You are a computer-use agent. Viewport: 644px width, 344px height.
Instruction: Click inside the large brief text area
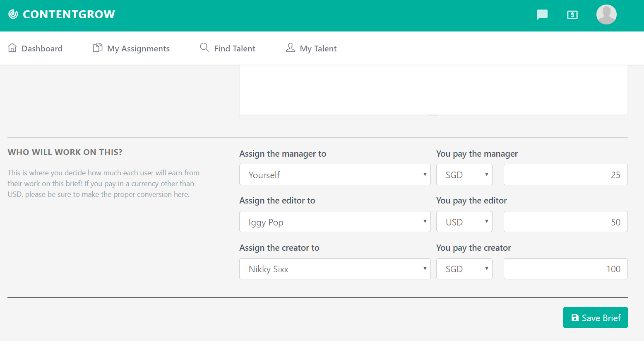click(433, 90)
